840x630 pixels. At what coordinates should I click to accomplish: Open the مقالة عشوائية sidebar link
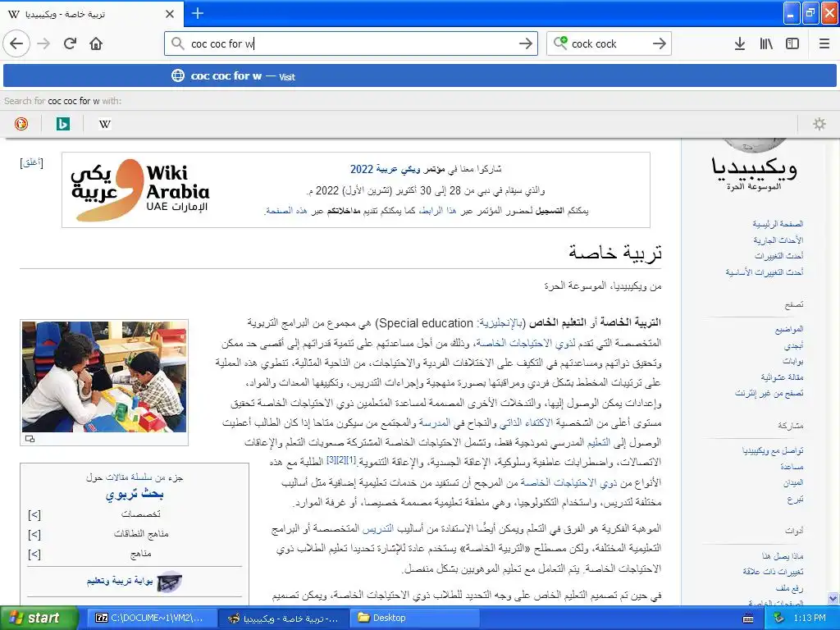click(782, 377)
